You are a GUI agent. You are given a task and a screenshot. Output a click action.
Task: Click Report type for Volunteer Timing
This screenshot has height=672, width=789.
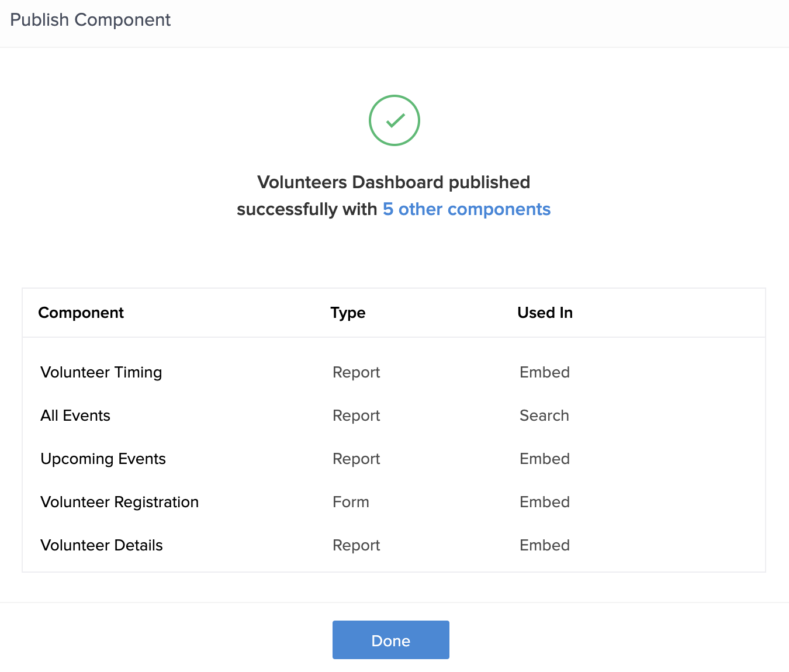[x=356, y=372]
